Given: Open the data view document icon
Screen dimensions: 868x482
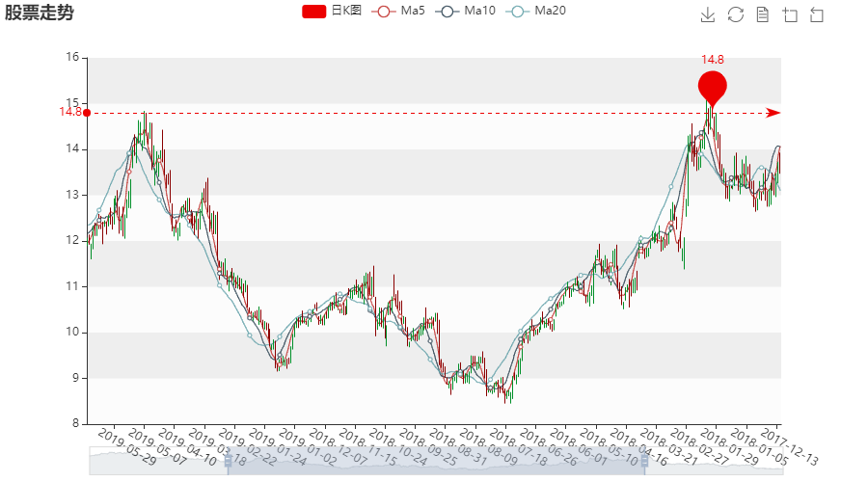Looking at the screenshot, I should click(x=762, y=14).
